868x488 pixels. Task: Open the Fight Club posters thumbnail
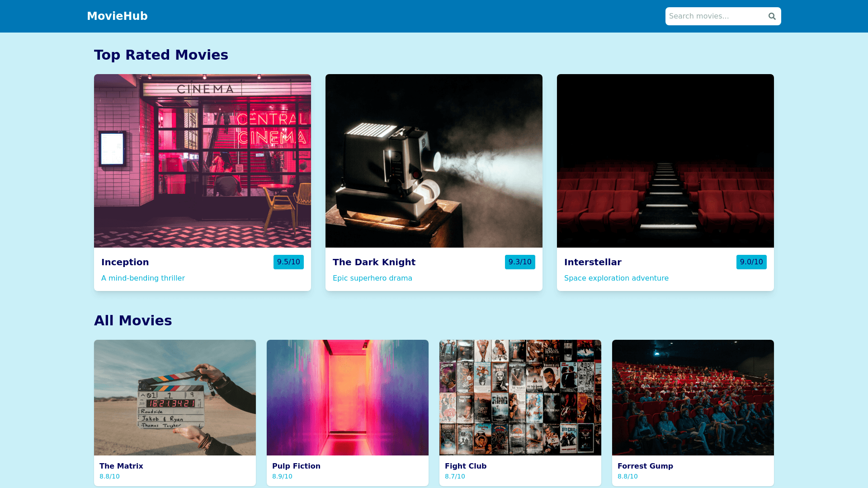click(520, 397)
